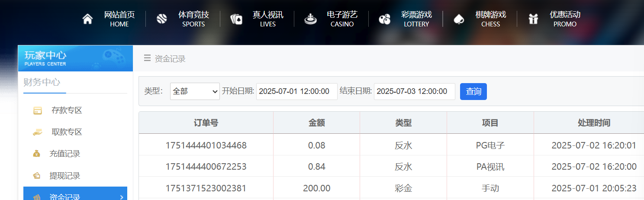Click the 结束日期 end date field
This screenshot has height=200, width=644.
point(414,91)
